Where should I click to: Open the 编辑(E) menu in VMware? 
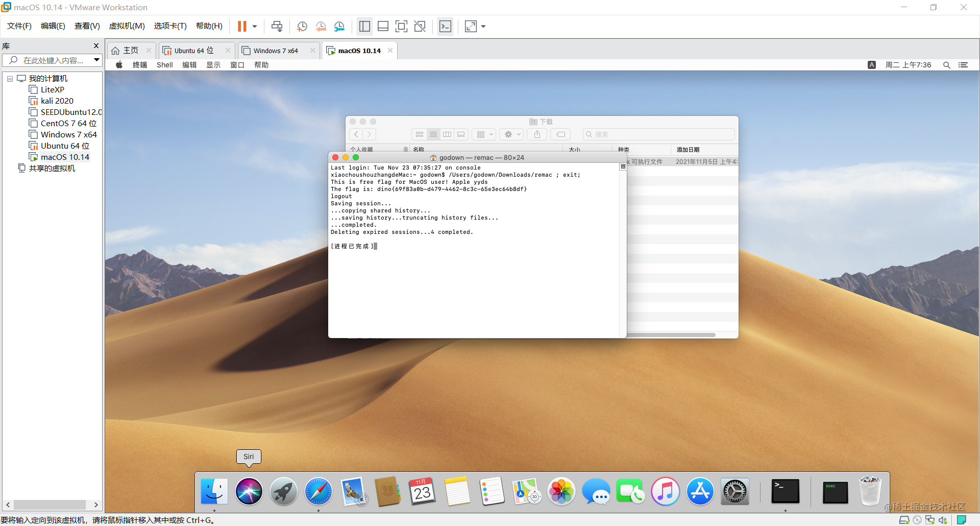tap(53, 26)
